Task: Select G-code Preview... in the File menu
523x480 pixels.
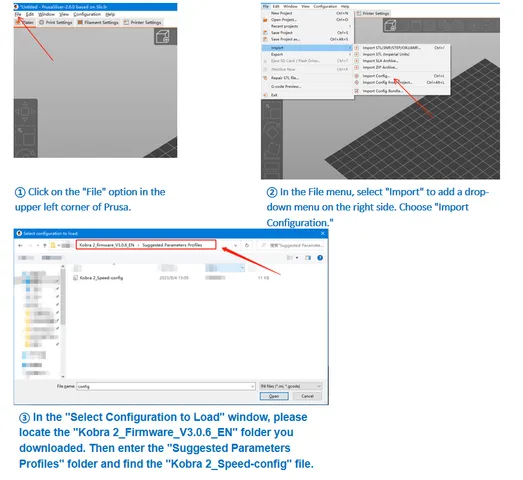Action: pyautogui.click(x=286, y=87)
